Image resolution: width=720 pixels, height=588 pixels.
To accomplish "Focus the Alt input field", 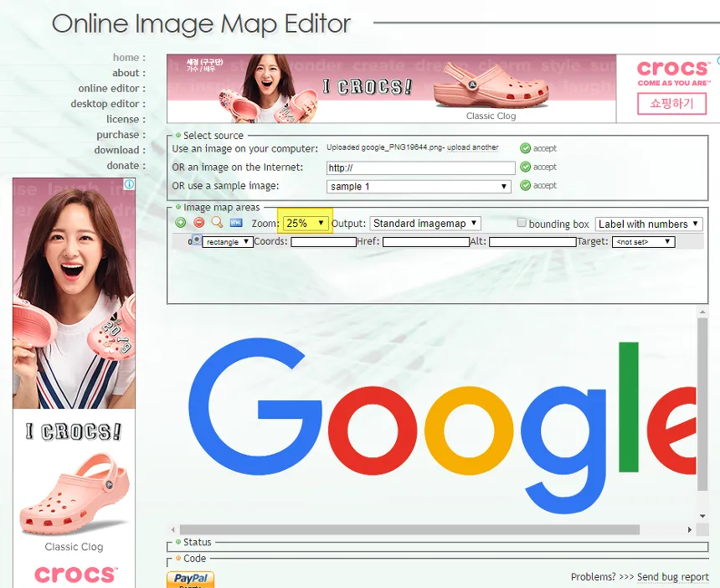I will coord(532,242).
